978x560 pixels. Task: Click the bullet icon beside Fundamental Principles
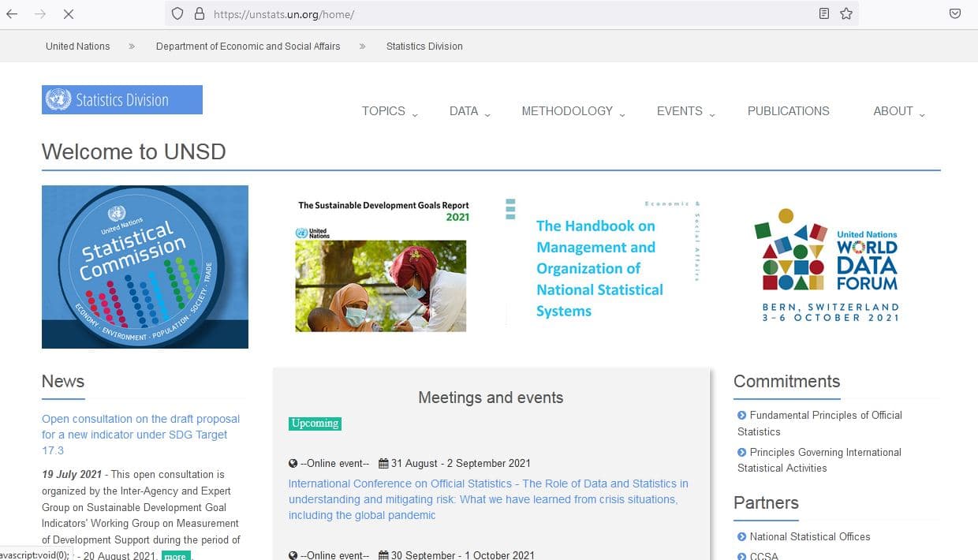(741, 416)
